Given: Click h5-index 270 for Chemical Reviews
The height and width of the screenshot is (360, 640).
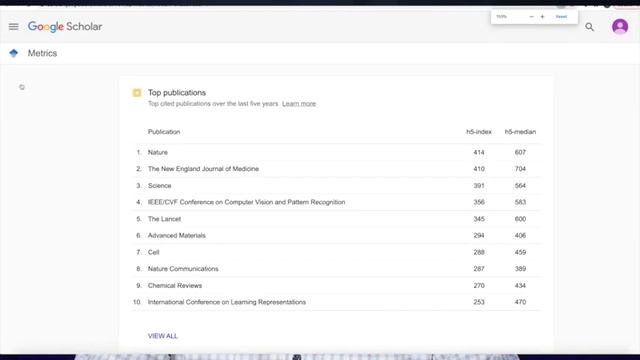Looking at the screenshot, I should (479, 285).
